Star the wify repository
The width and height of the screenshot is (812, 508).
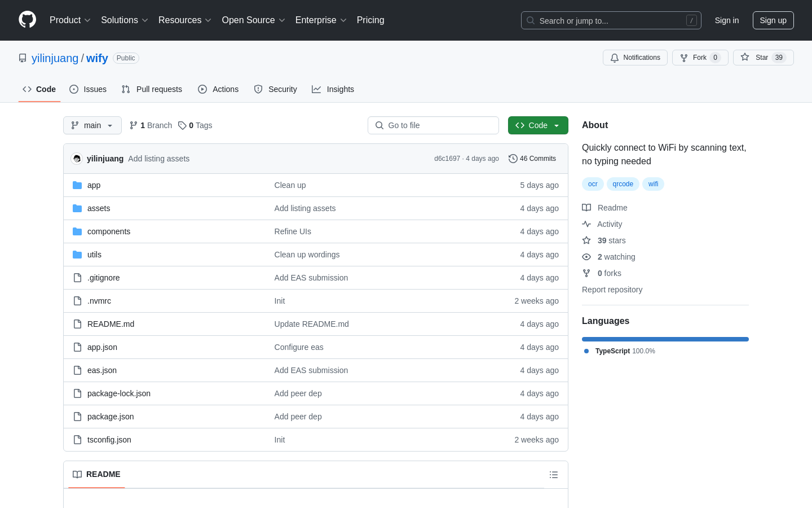point(763,58)
